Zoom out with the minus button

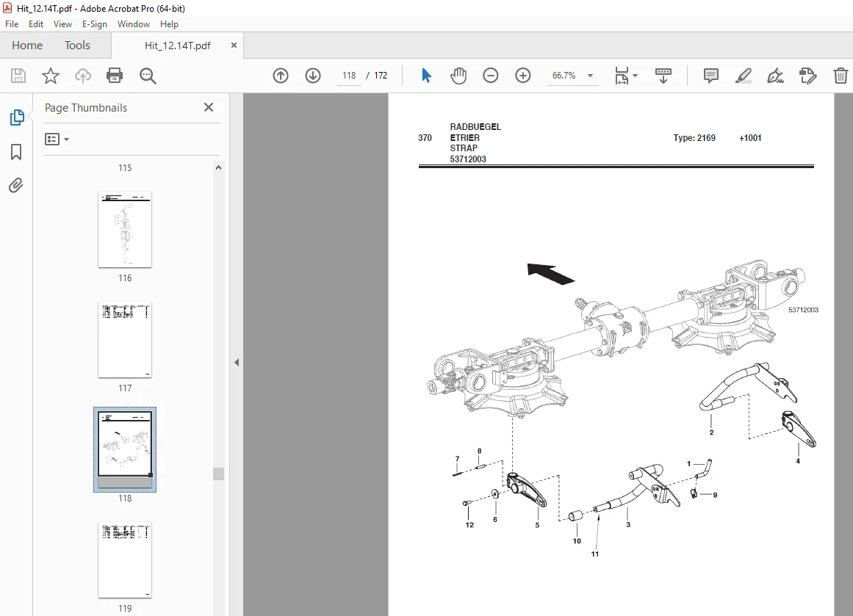click(x=491, y=76)
